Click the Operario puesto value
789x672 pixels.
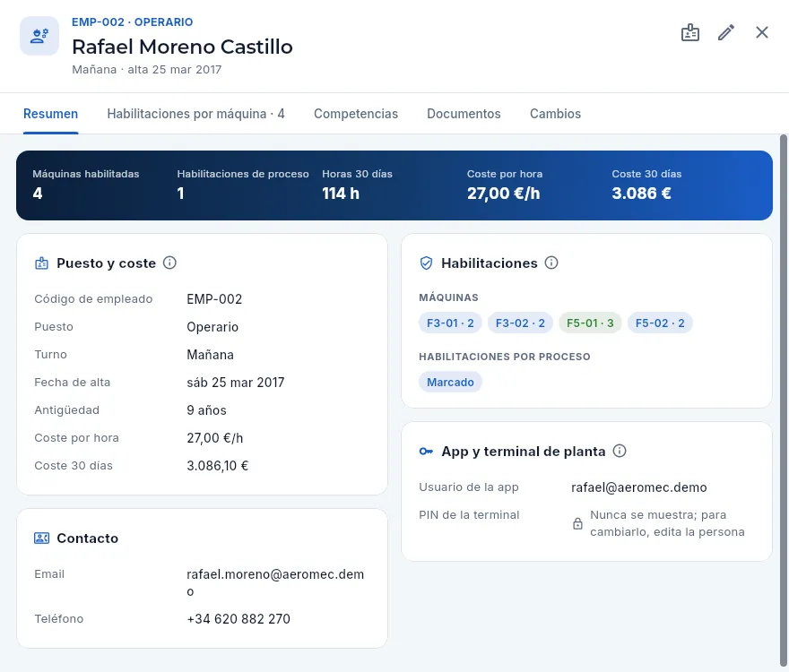[x=212, y=327]
